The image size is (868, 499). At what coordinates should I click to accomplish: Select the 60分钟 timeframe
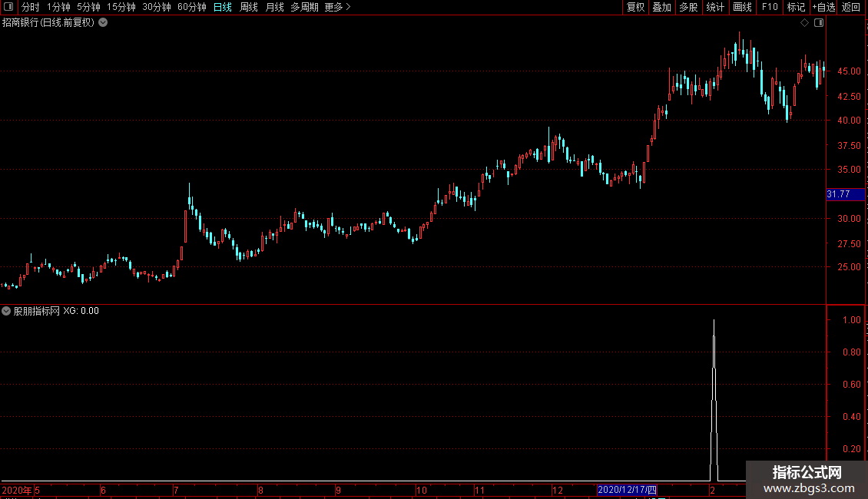pyautogui.click(x=192, y=7)
